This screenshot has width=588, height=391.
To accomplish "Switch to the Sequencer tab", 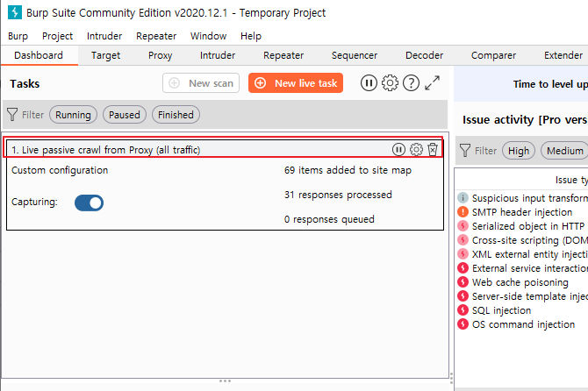I will [355, 55].
